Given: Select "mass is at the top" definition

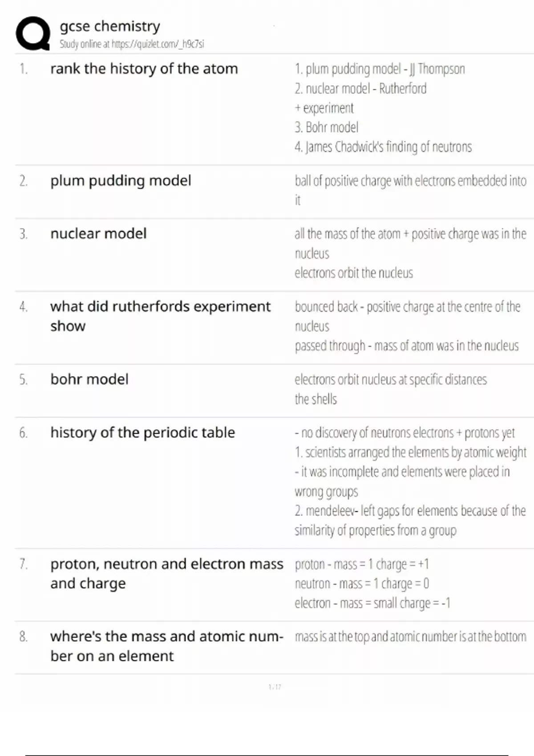Looking at the screenshot, I should coord(410,637).
